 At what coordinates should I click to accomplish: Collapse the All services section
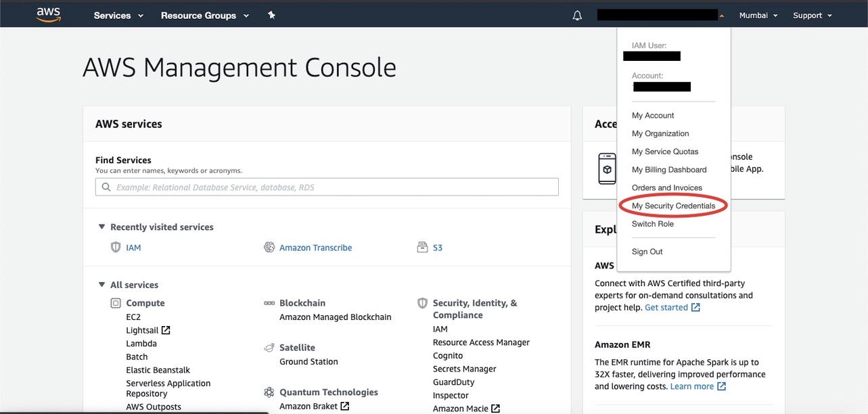[x=101, y=284]
